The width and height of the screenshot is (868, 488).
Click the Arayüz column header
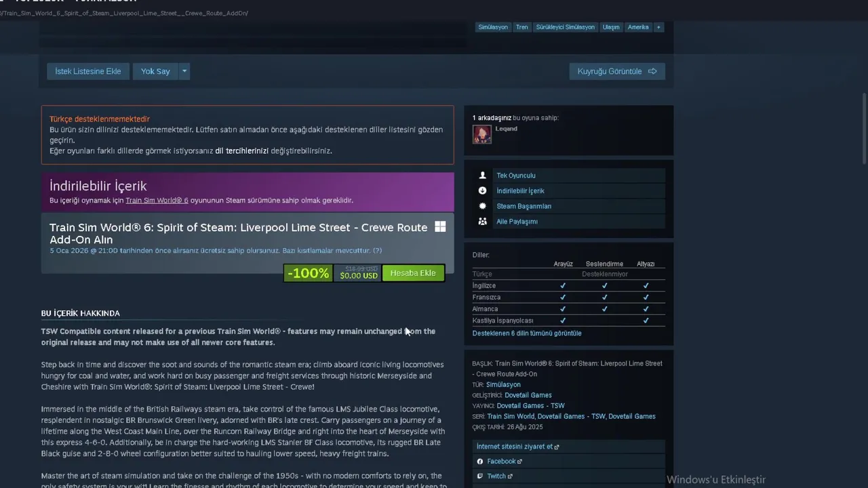[563, 264]
